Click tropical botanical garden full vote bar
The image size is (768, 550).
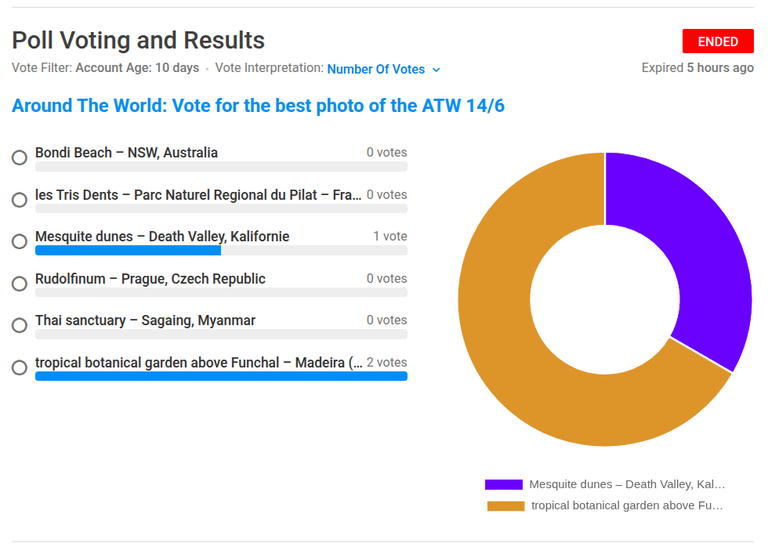(221, 376)
